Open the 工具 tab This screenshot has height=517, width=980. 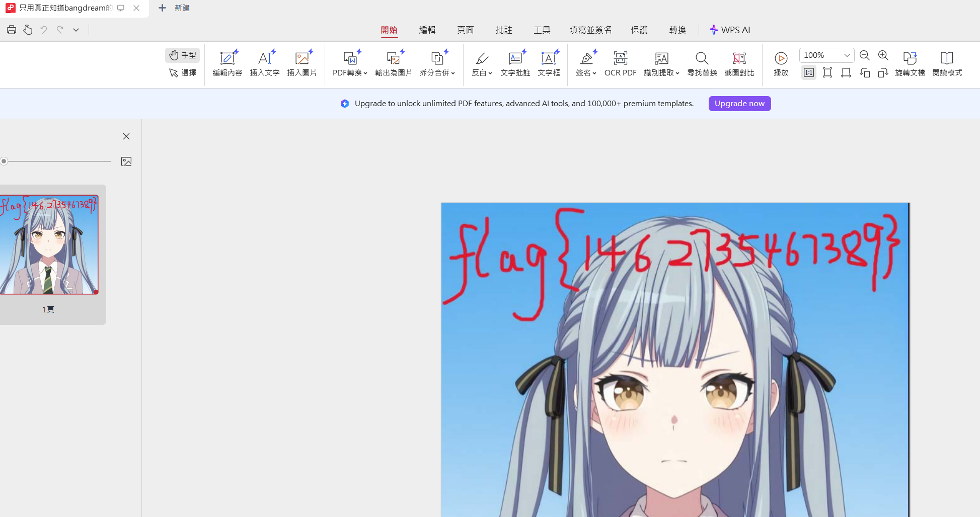542,30
